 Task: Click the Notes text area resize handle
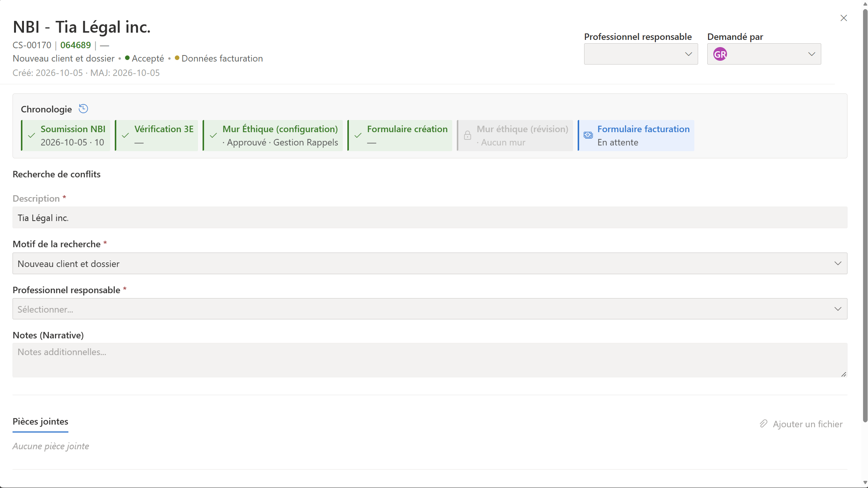(x=843, y=374)
